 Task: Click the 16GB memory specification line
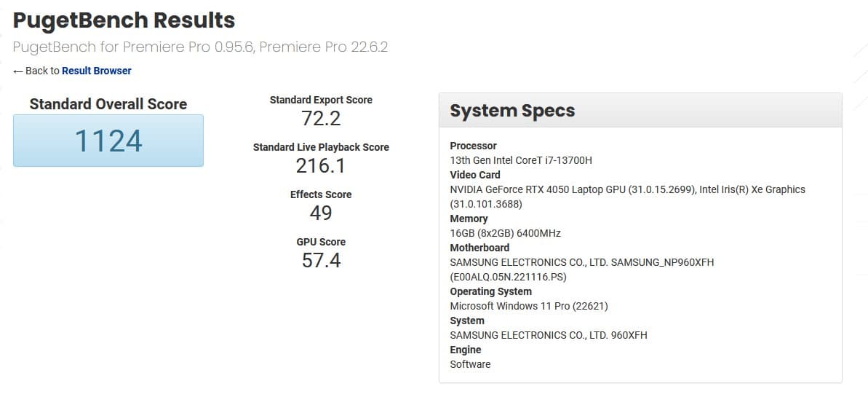[x=506, y=233]
